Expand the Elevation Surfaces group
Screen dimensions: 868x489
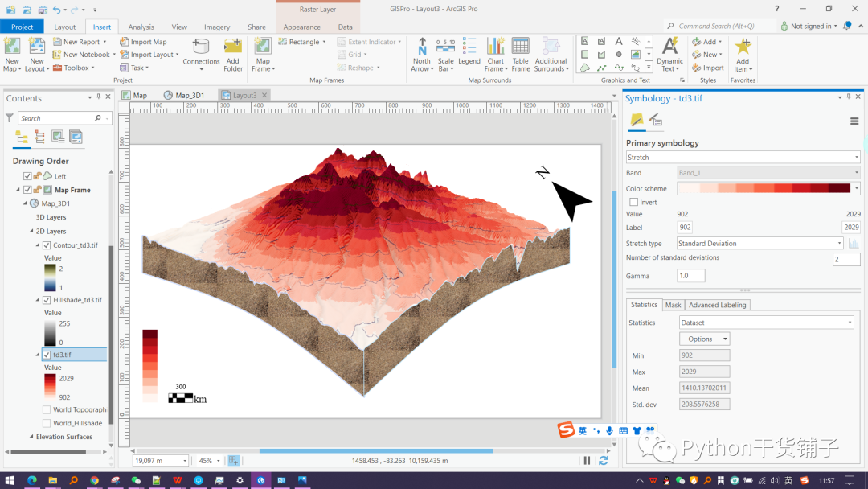coord(31,437)
